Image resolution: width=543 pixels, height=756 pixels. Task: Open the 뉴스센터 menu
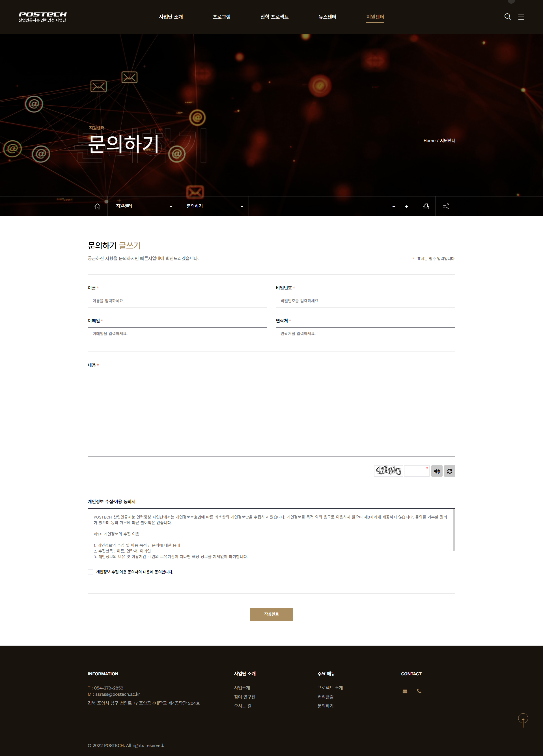coord(327,17)
